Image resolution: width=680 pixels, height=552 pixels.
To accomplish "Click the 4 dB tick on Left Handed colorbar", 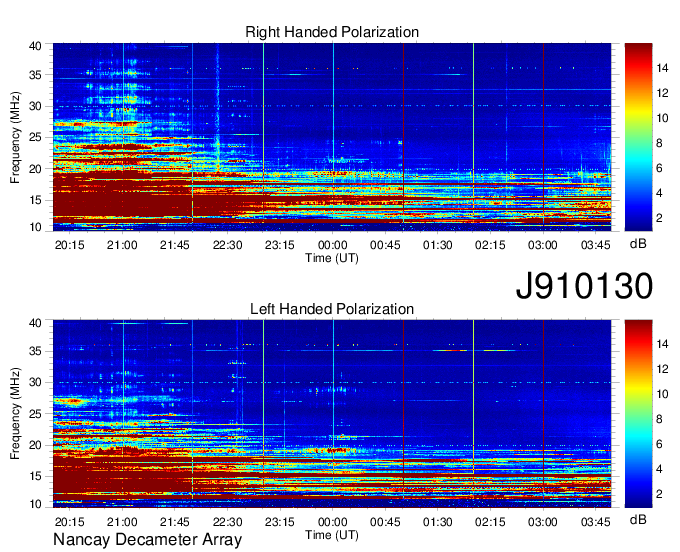I will coord(659,469).
